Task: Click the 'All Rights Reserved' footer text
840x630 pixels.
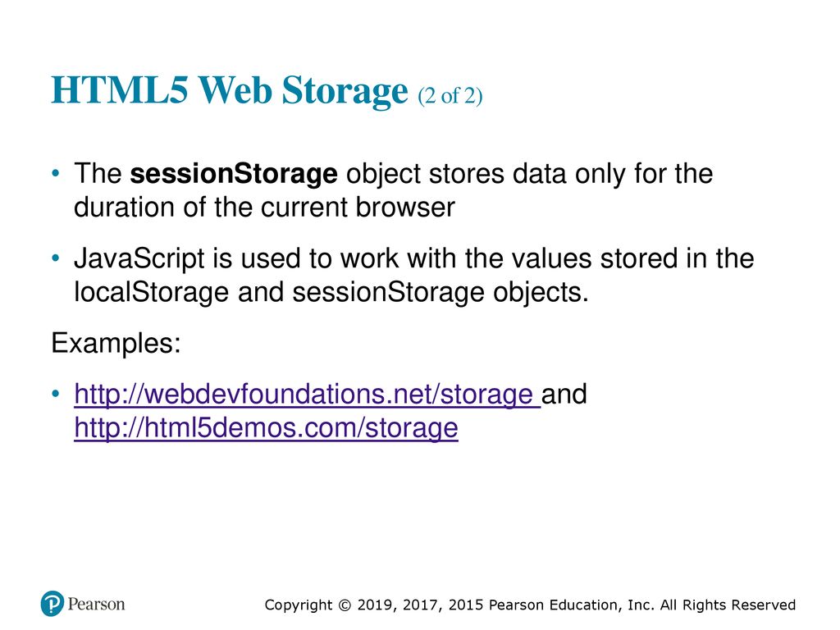Action: (728, 605)
